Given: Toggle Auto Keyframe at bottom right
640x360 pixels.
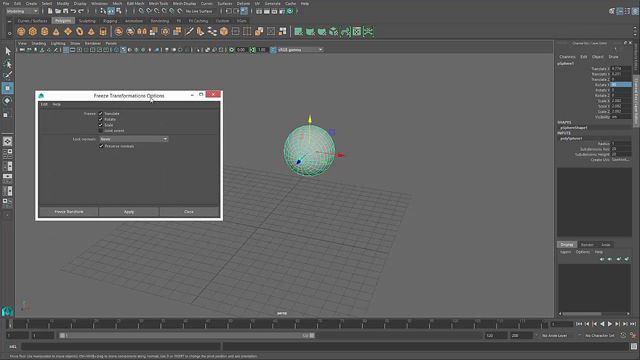Looking at the screenshot, I should (x=623, y=336).
